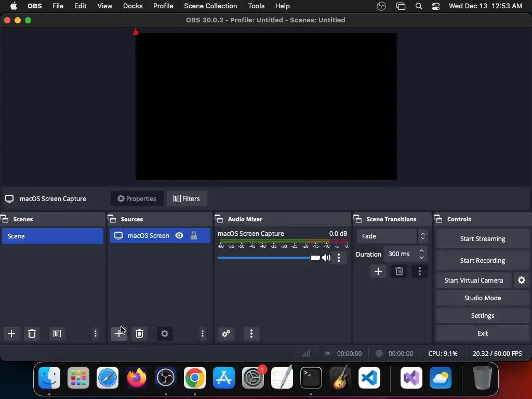
Task: Open the Help menu
Action: (x=282, y=6)
